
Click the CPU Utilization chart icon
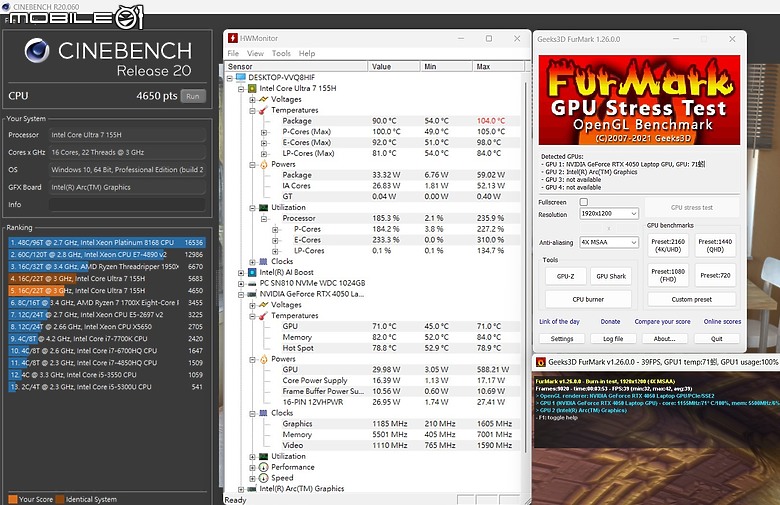(x=264, y=207)
